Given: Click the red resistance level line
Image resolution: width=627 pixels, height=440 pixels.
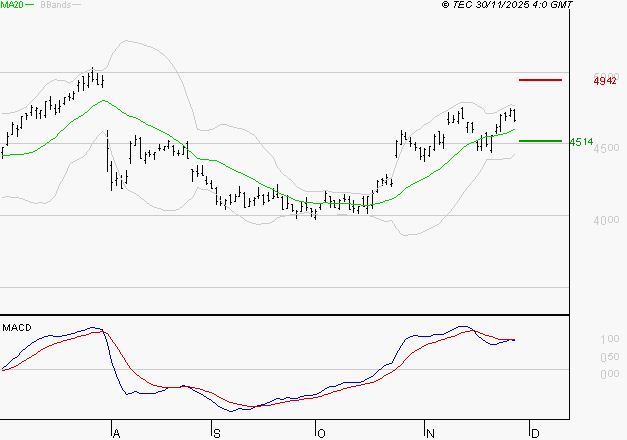Looking at the screenshot, I should pyautogui.click(x=540, y=80).
